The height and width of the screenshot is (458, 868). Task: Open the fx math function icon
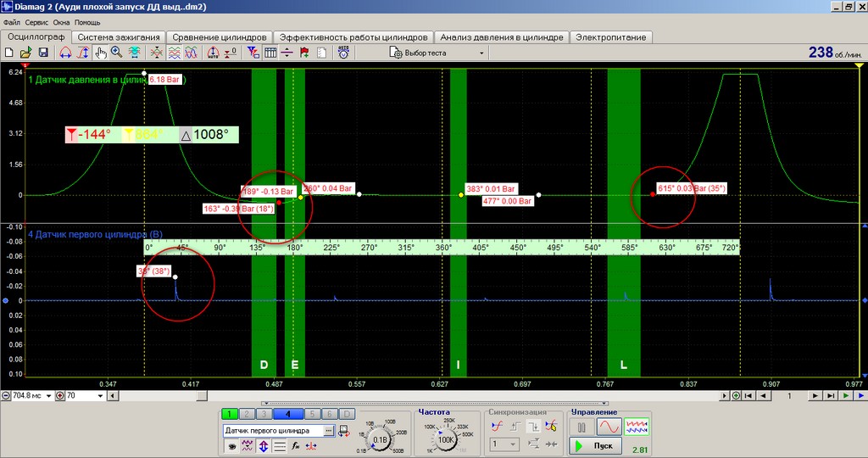pyautogui.click(x=296, y=446)
